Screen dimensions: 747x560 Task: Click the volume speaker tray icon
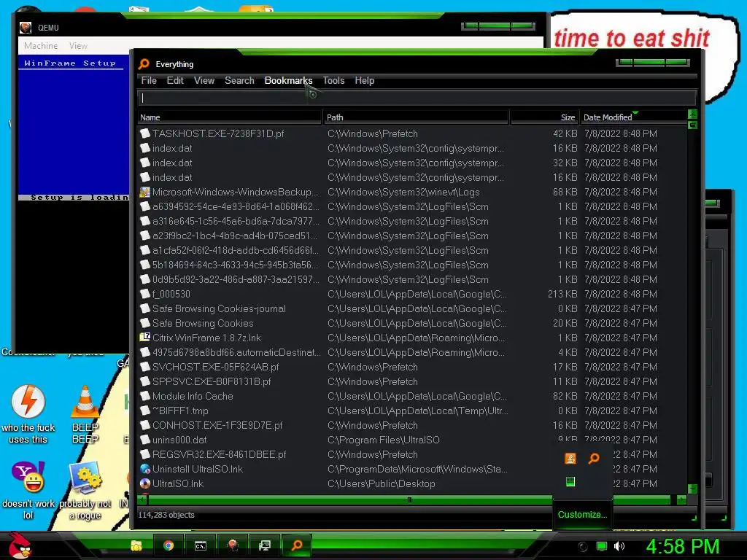point(619,546)
